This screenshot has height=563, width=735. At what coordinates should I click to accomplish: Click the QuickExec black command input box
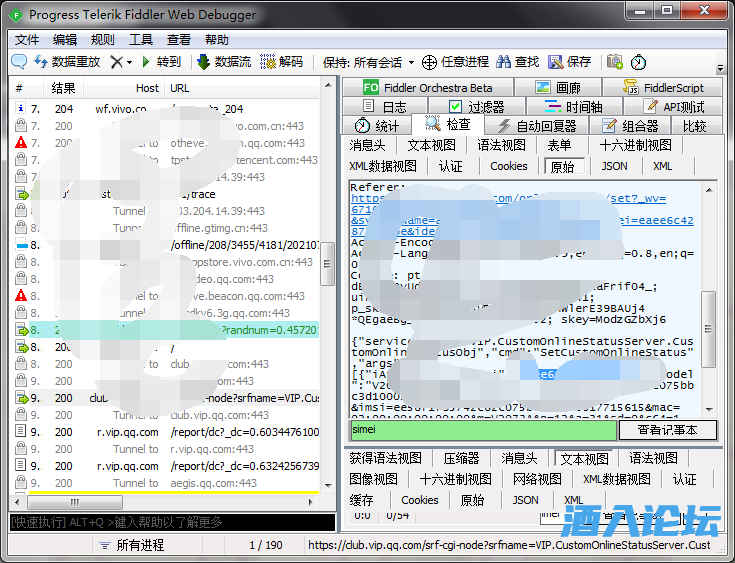coord(172,522)
